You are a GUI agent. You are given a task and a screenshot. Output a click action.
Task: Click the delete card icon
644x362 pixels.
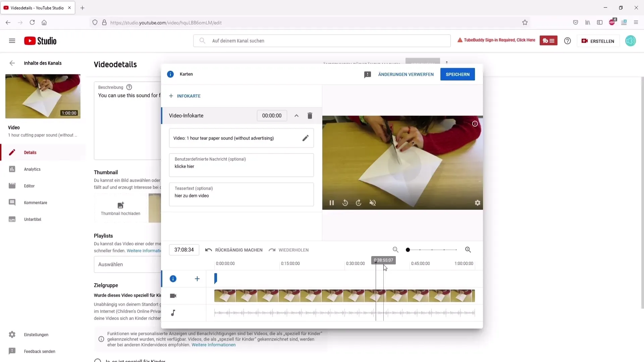(x=310, y=116)
